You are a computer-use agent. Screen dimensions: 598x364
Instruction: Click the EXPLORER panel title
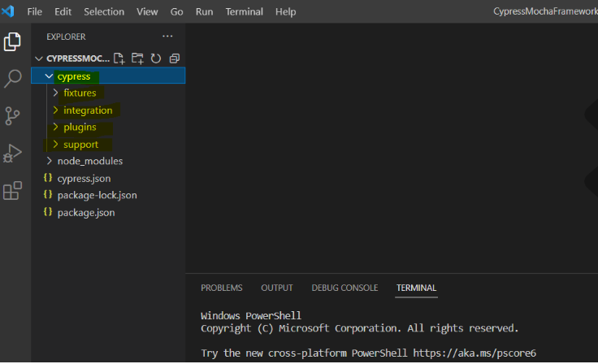pyautogui.click(x=66, y=37)
